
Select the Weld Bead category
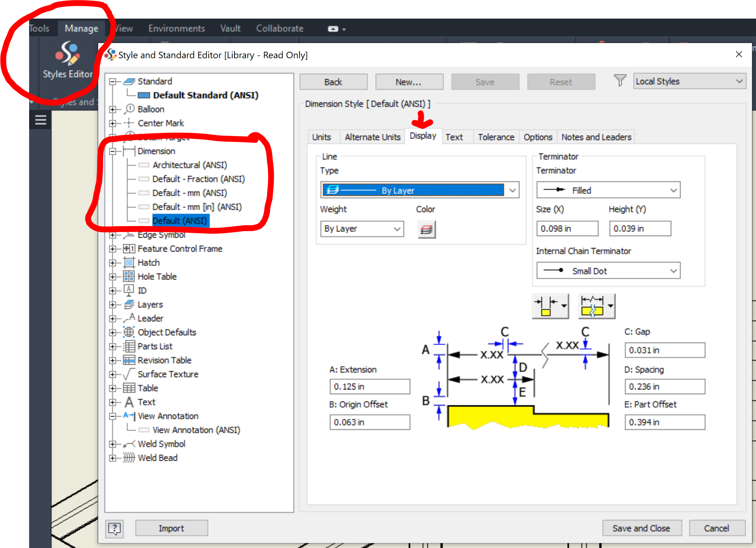click(x=157, y=458)
